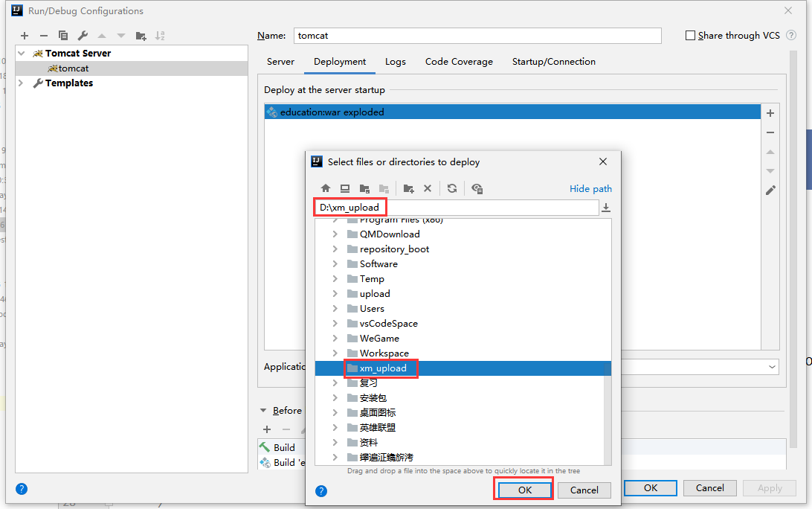Cancel the file chooser dialog
The height and width of the screenshot is (509, 812).
584,490
